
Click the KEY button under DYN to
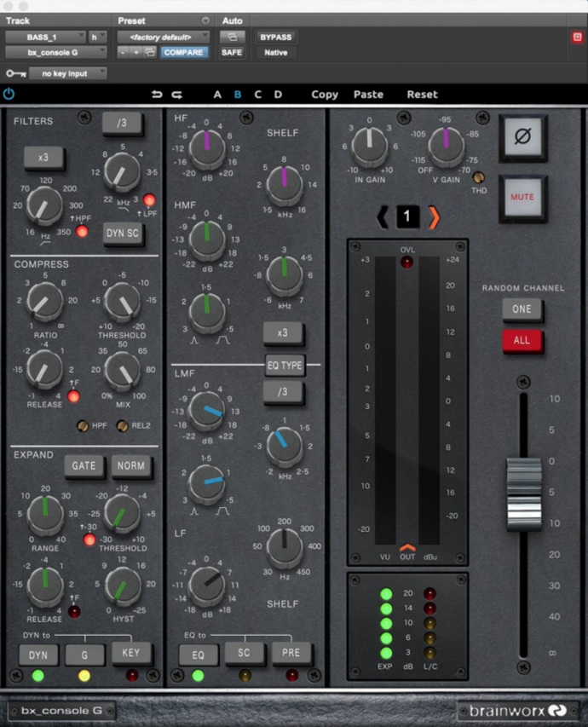tap(130, 653)
